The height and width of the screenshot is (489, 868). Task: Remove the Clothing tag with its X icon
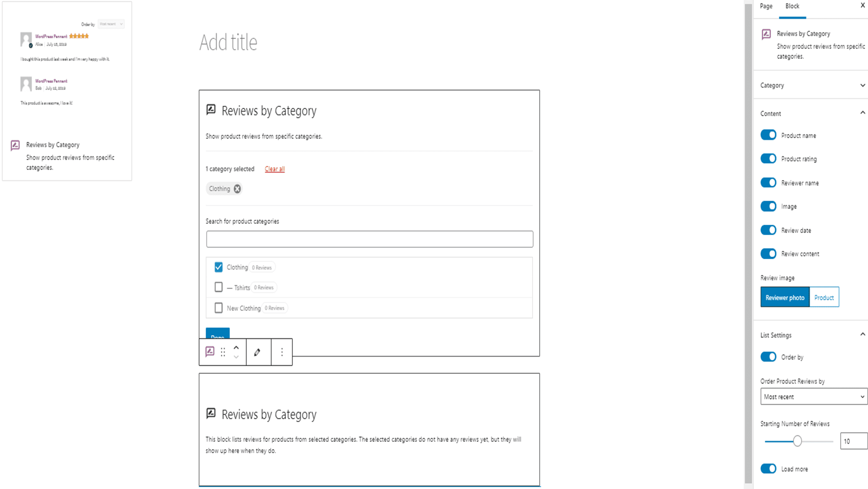pos(237,189)
